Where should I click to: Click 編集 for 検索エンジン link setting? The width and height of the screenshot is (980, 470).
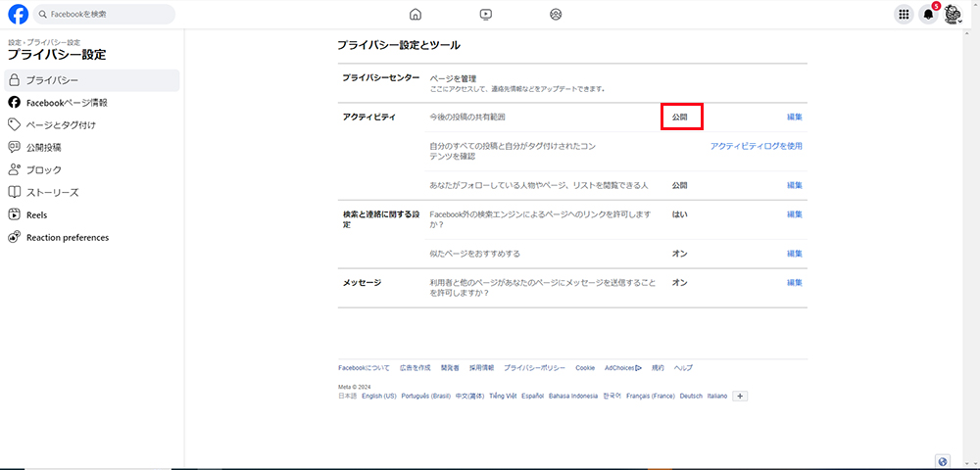[x=795, y=214]
